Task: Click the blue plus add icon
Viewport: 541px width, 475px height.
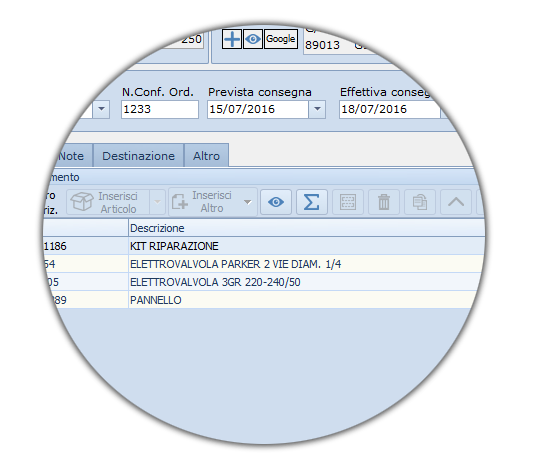Action: (x=232, y=39)
